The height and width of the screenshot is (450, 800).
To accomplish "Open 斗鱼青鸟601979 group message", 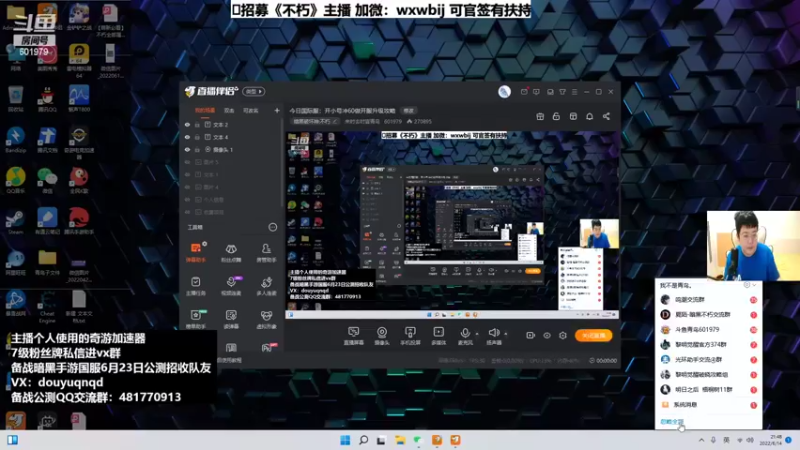I will point(709,330).
